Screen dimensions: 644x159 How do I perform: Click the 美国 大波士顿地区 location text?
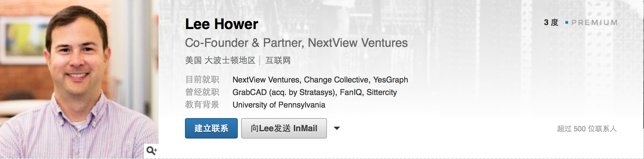click(x=220, y=60)
